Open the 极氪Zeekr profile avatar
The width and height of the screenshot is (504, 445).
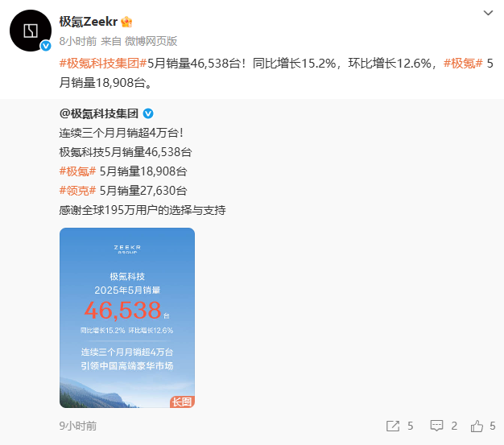click(31, 31)
